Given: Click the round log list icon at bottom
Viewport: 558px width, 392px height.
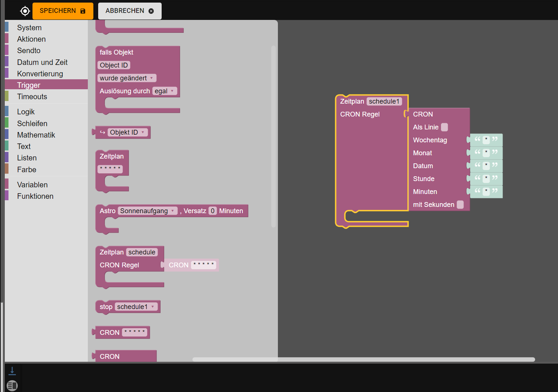Looking at the screenshot, I should coord(12,385).
